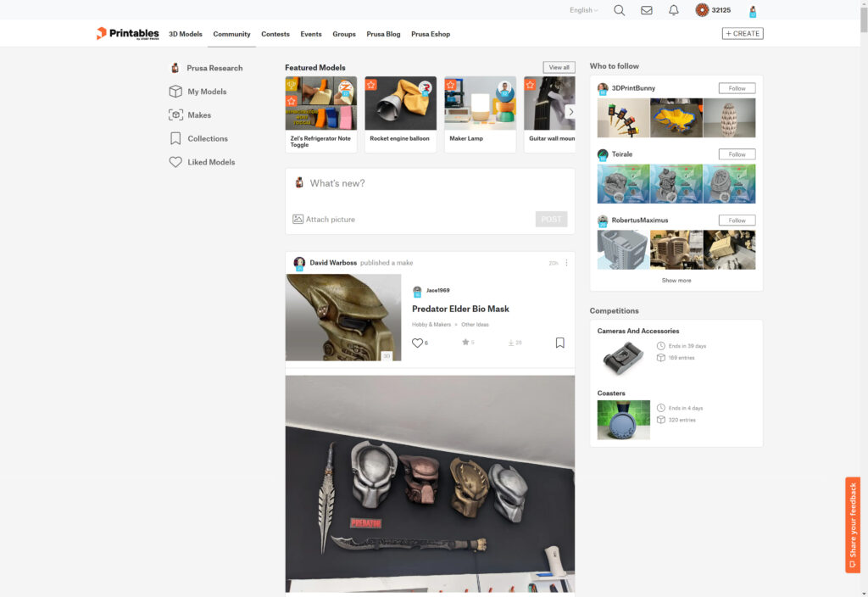The height and width of the screenshot is (597, 868).
Task: Open messages envelope icon
Action: (x=647, y=10)
